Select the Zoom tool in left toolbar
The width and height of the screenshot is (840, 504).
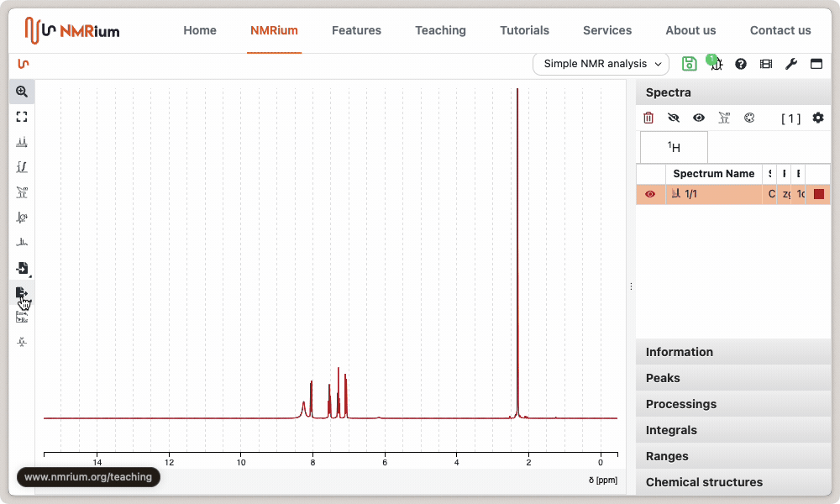coord(22,92)
